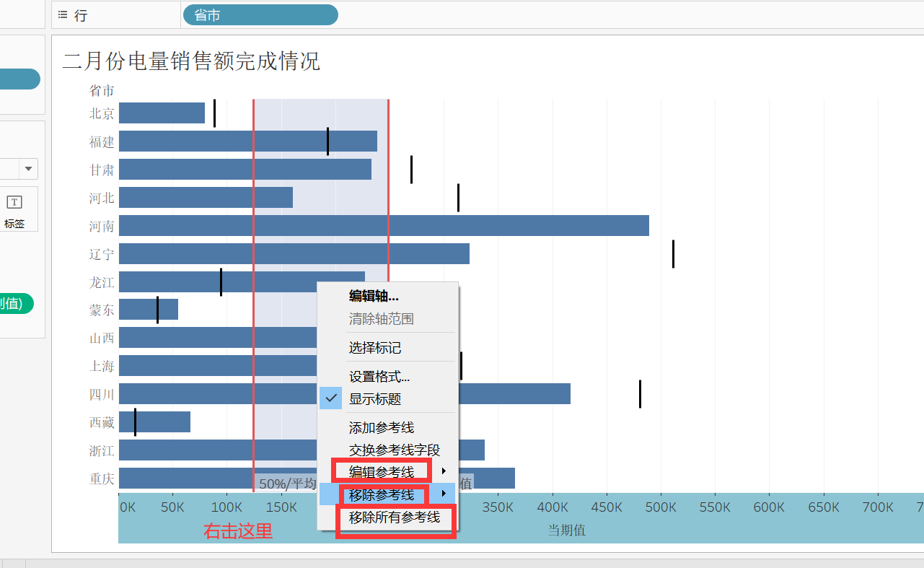Select the 上海 row label
This screenshot has height=568, width=924.
(102, 366)
